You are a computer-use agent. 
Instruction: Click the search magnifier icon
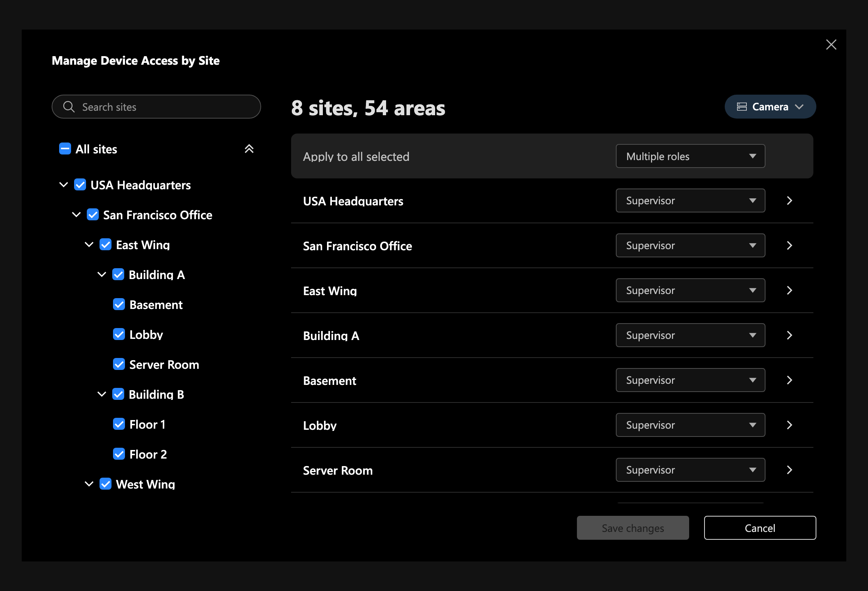(69, 107)
